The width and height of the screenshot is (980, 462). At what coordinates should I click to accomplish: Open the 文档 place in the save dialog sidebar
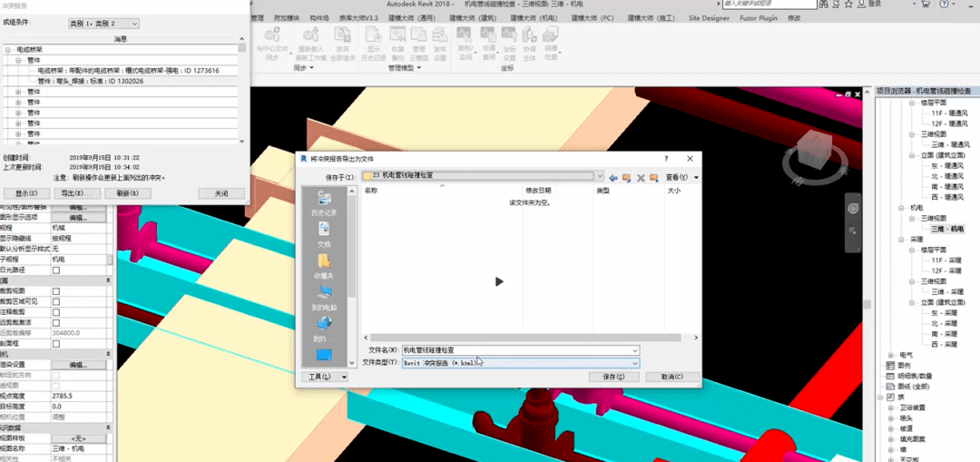(x=324, y=234)
